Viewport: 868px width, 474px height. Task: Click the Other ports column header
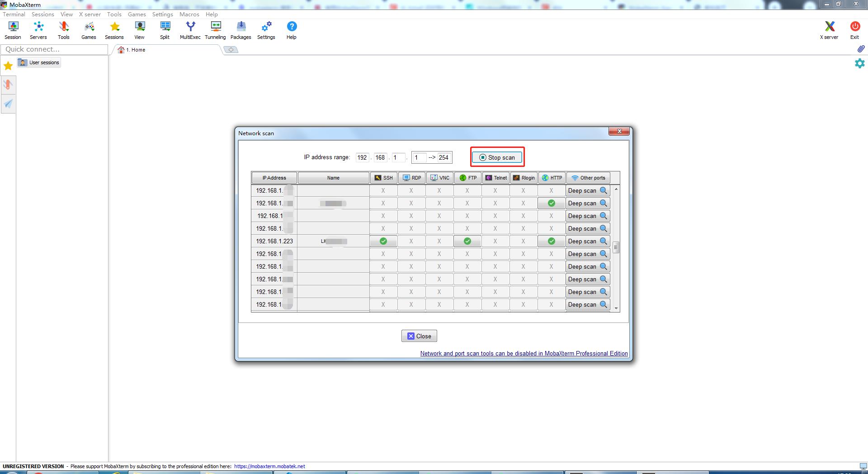tap(588, 178)
